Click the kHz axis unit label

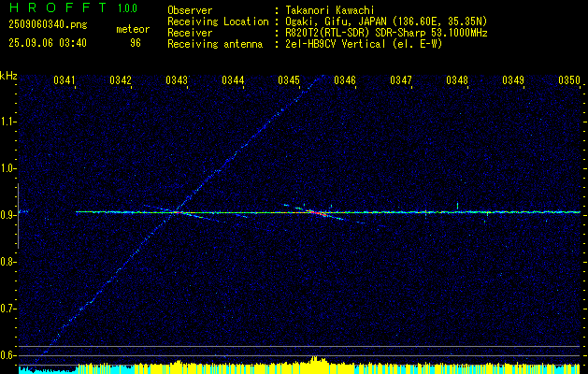[x=8, y=76]
